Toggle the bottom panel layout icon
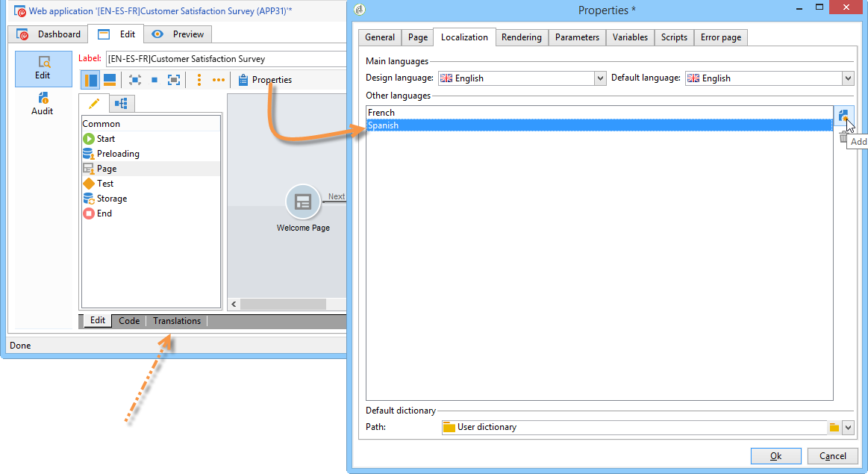868x474 pixels. (110, 80)
